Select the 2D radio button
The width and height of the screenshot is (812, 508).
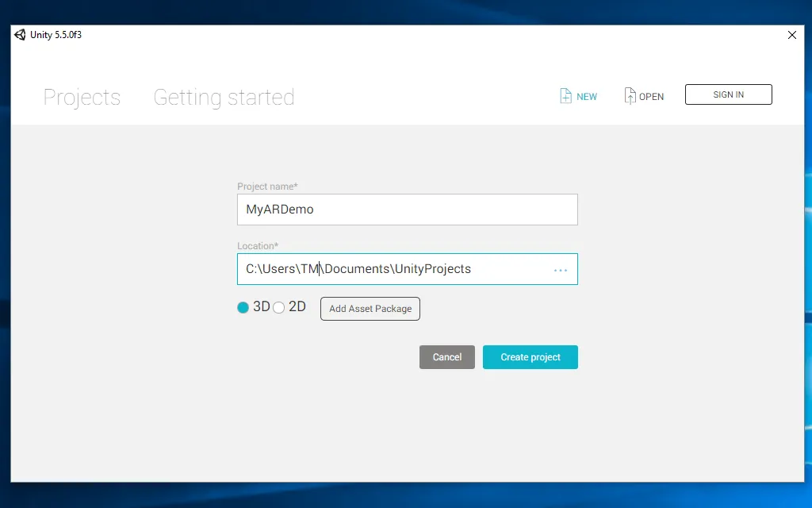tap(279, 308)
